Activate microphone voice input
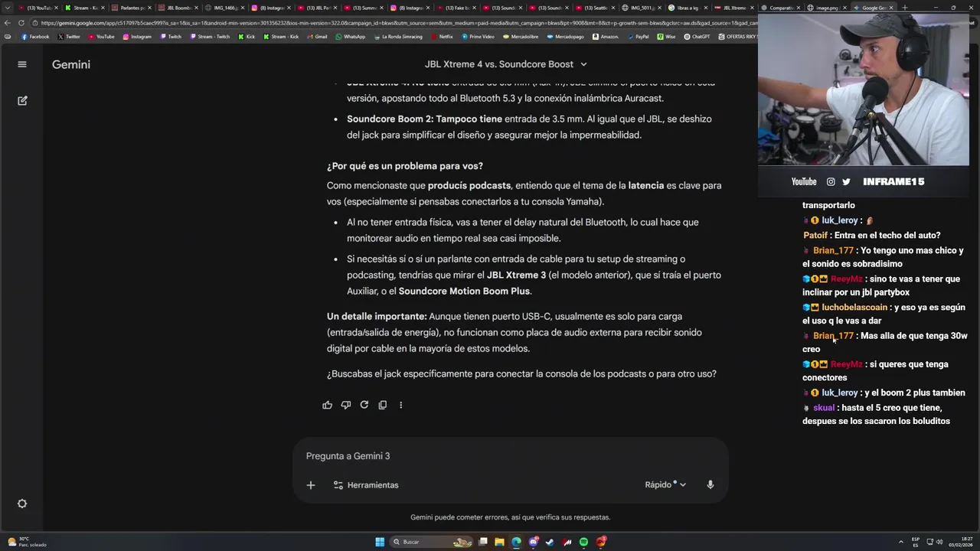Viewport: 980px width, 551px height. tap(710, 484)
